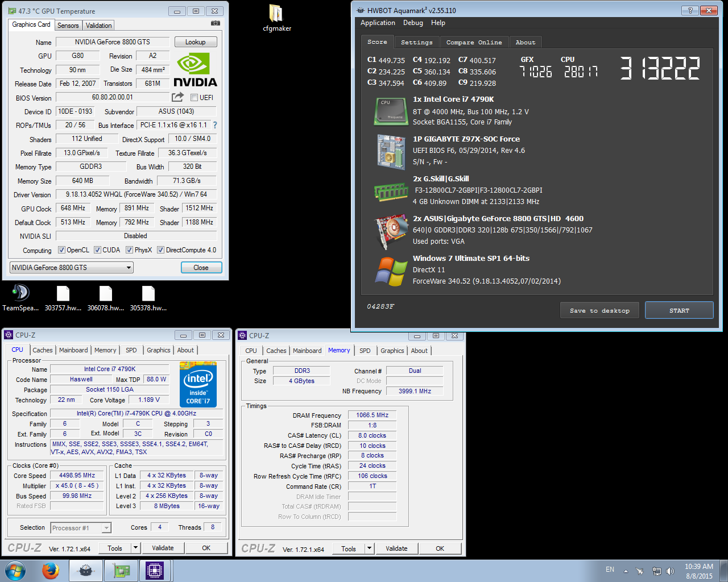The image size is (728, 582).
Task: Open Mainboard tab in left CPU-Z window
Action: click(73, 350)
